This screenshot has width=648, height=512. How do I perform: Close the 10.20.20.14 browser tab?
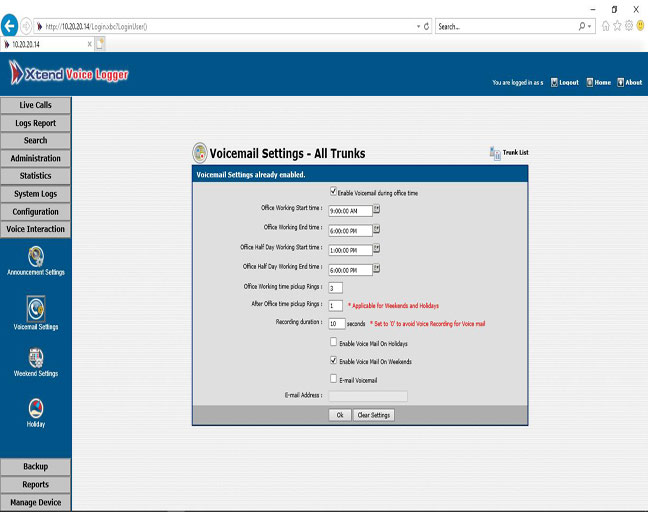89,44
